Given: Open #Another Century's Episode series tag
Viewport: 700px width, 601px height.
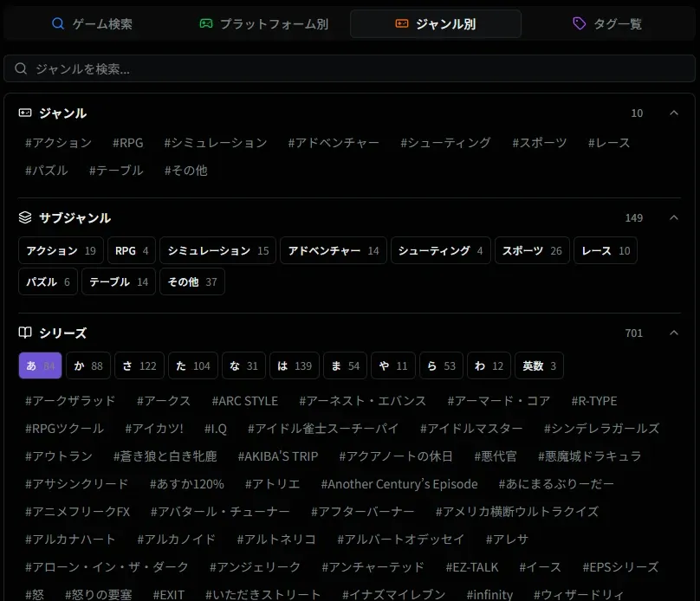Looking at the screenshot, I should 399,483.
